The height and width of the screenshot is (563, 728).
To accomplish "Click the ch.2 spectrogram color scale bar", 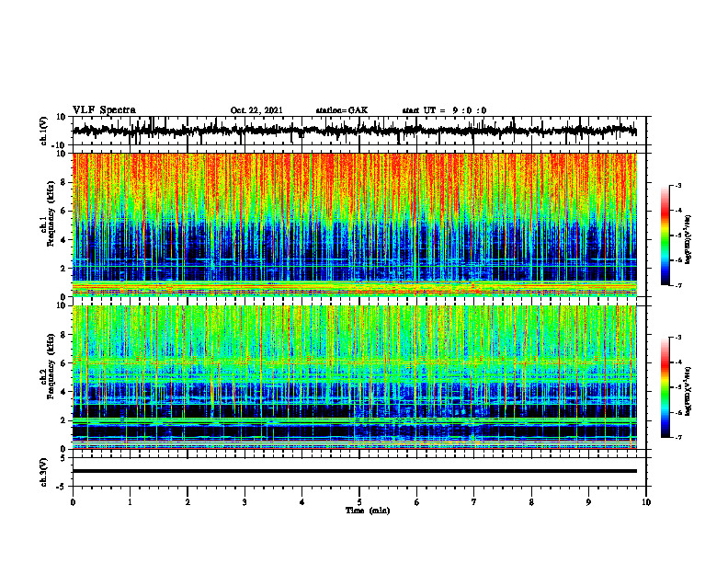I will click(665, 387).
